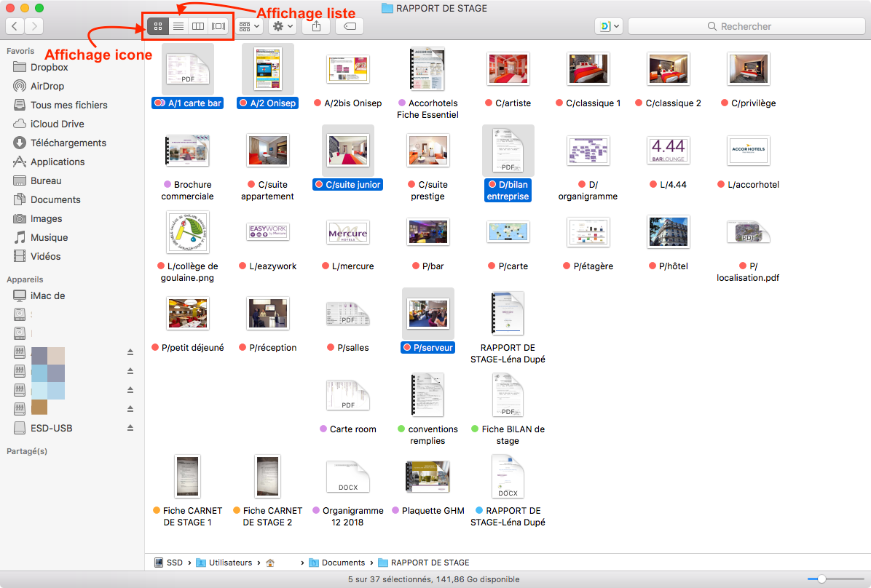Click Documents in the path bar

pos(343,563)
